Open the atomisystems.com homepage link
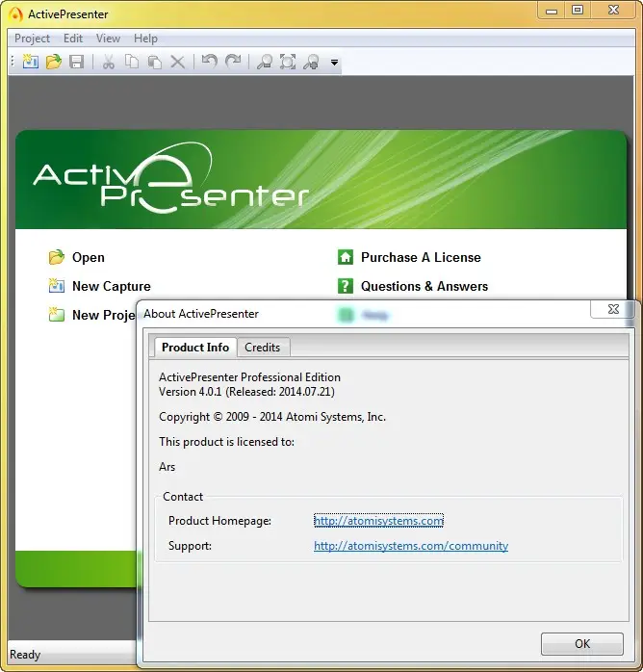The image size is (643, 672). click(x=378, y=521)
